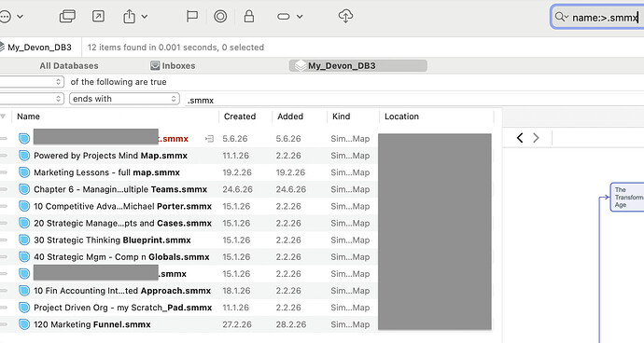Lock the item using the padlock icon

[x=248, y=17]
